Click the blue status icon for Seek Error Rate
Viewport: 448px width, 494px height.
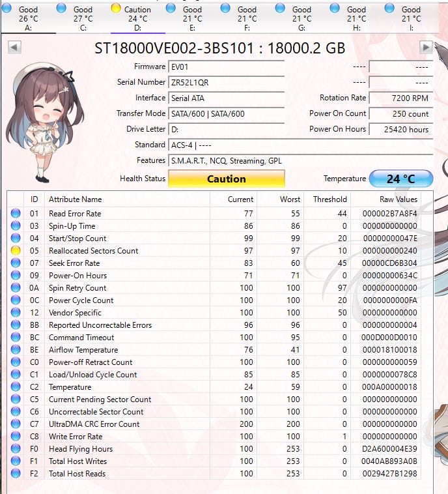click(16, 263)
